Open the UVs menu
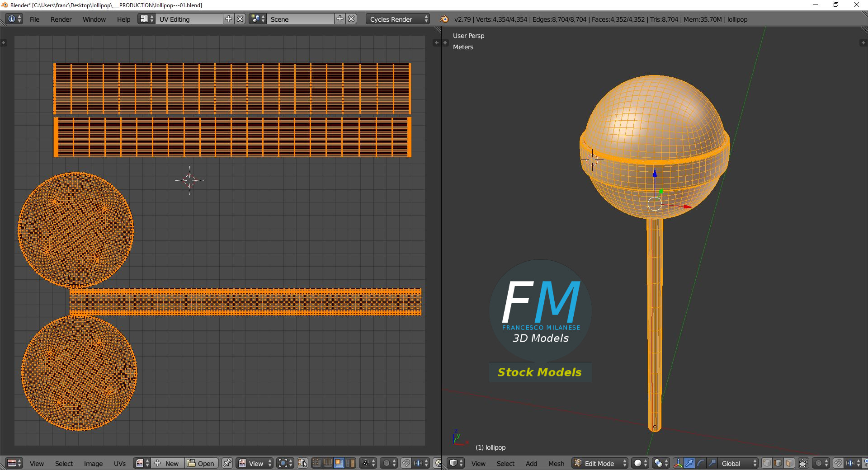 click(120, 463)
